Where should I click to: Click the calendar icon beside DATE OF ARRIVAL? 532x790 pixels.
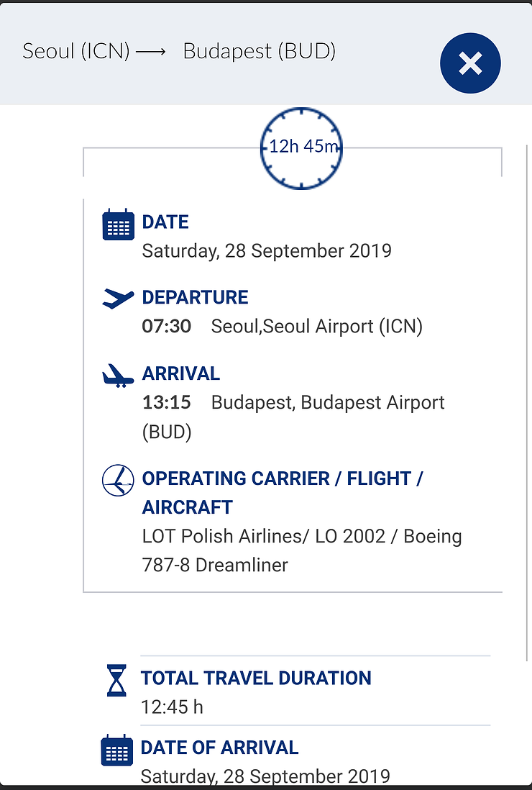coord(116,750)
